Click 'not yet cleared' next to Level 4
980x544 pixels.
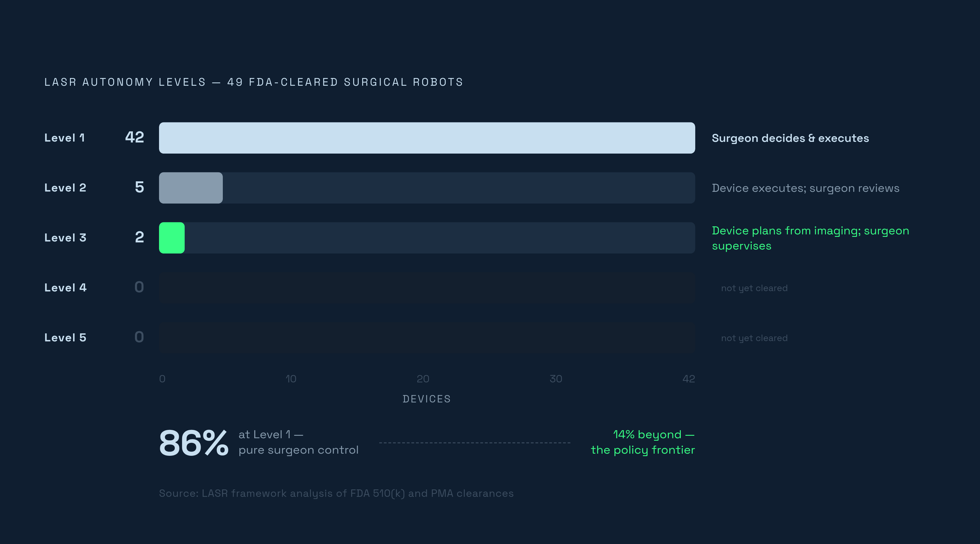754,288
